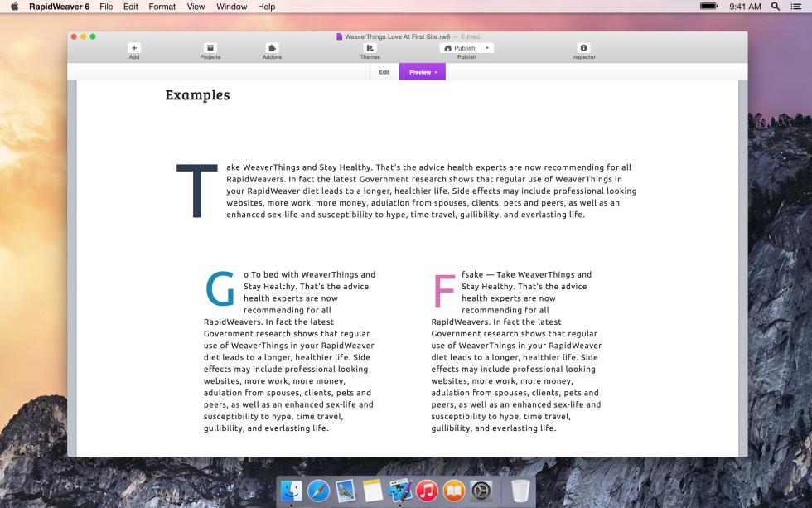The image size is (812, 508).
Task: Click the battery status icon
Action: pos(709,6)
